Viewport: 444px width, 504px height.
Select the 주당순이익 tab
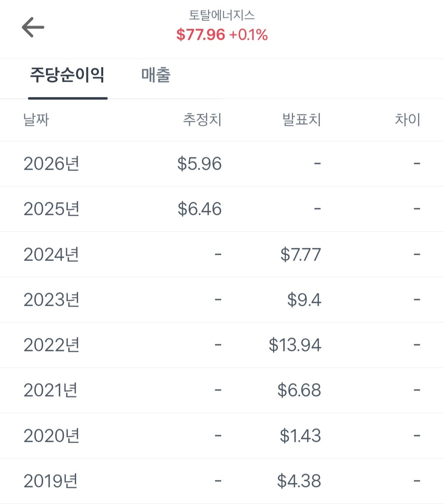(67, 75)
